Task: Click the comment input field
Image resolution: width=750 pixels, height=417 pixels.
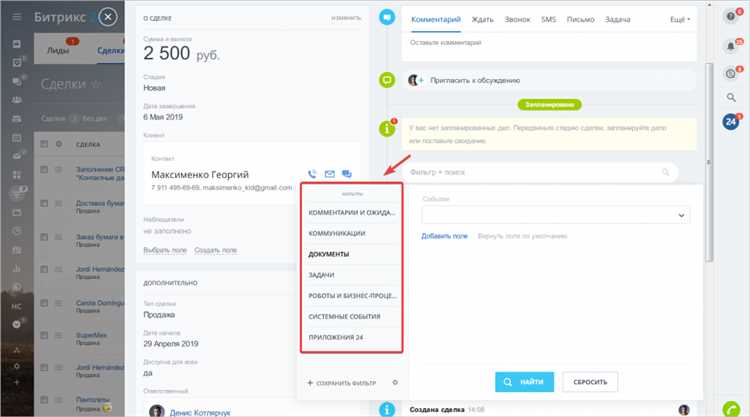Action: [549, 43]
